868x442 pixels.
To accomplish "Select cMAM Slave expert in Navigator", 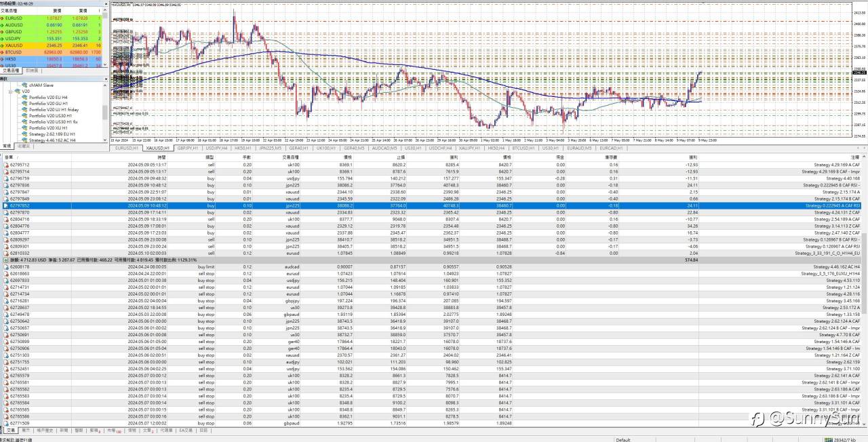I will click(41, 85).
